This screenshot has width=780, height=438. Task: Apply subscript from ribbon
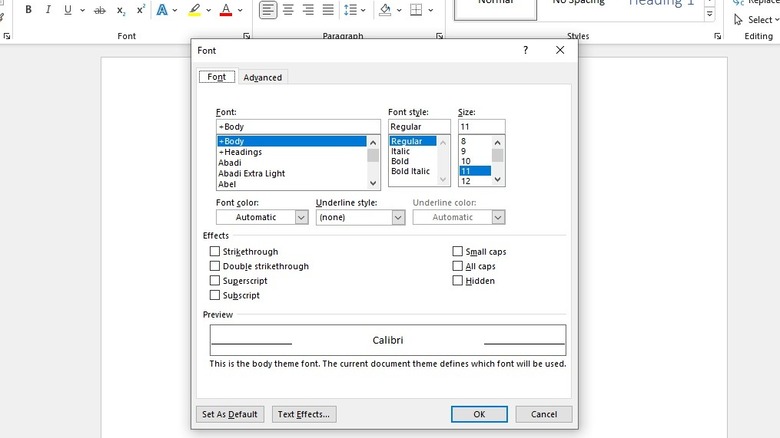(121, 10)
